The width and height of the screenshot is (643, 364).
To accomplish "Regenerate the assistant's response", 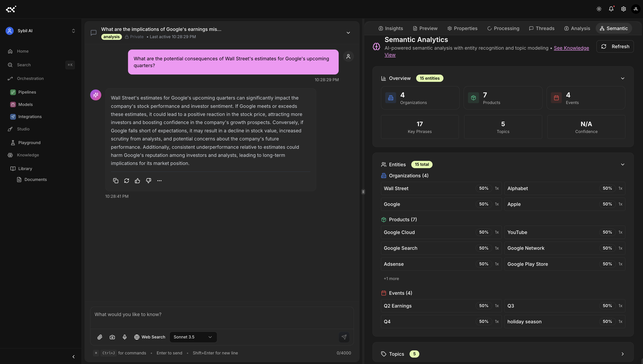I will click(x=127, y=181).
